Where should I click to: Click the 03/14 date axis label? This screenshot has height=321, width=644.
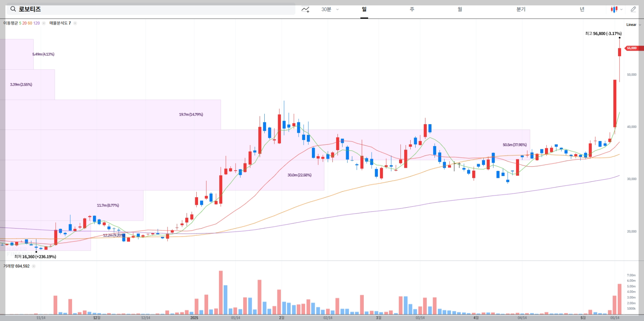pyautogui.click(x=420, y=318)
